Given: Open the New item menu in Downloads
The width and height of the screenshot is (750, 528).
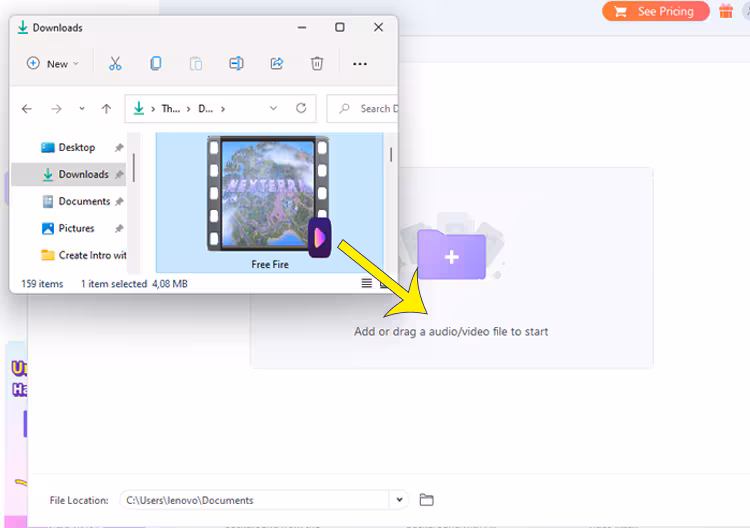Looking at the screenshot, I should 53,64.
